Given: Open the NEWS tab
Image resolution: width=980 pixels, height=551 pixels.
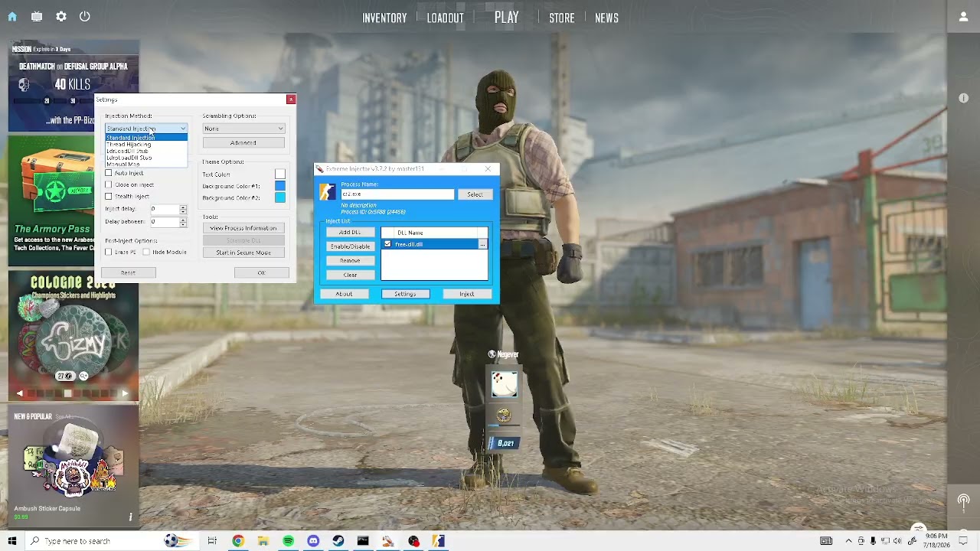Looking at the screenshot, I should [606, 18].
